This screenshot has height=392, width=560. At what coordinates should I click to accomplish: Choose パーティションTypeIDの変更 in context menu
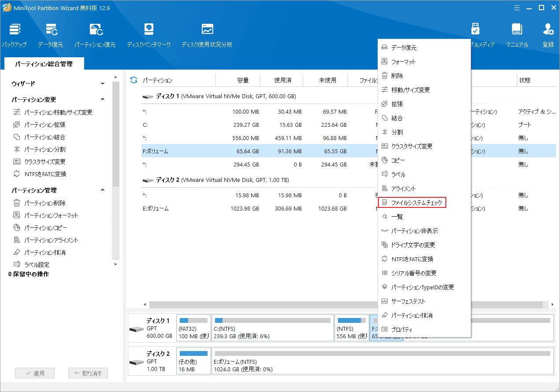click(x=424, y=287)
